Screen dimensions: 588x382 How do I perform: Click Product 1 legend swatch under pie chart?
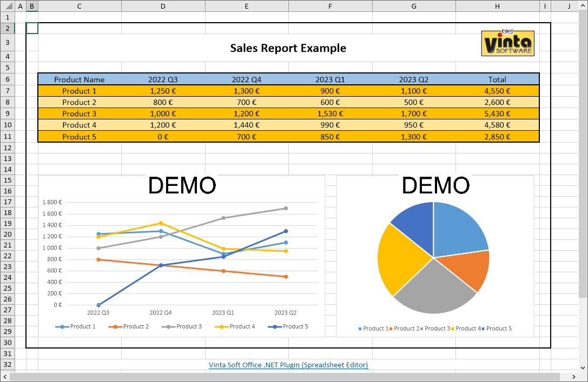click(x=360, y=329)
